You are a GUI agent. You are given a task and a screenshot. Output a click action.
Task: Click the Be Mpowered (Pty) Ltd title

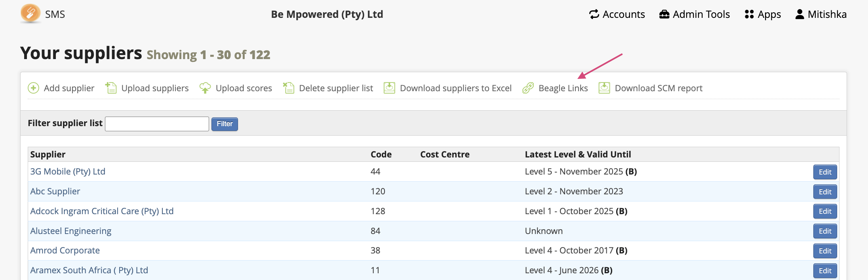coord(327,14)
